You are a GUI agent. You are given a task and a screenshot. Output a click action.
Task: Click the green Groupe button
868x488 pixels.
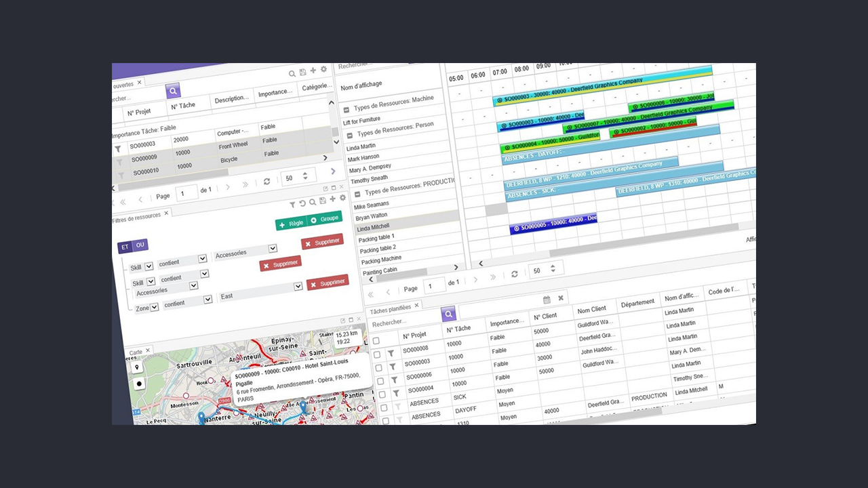click(x=324, y=219)
